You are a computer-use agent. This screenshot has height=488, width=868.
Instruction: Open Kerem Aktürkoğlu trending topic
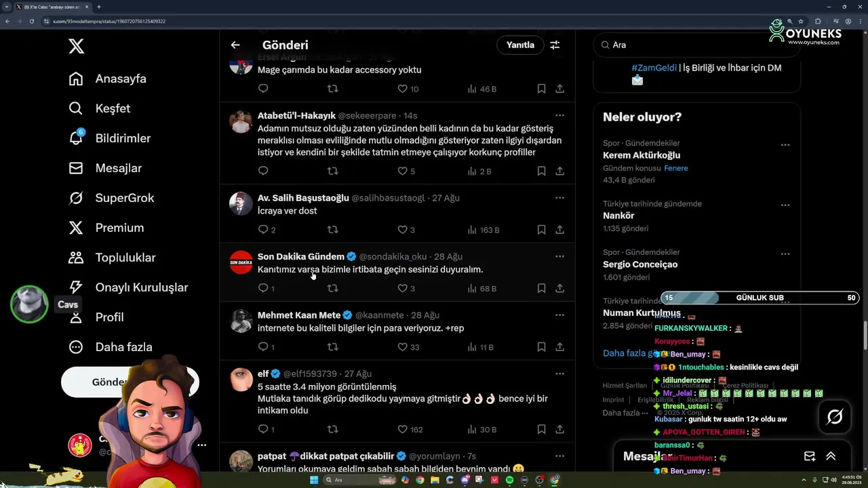[642, 155]
